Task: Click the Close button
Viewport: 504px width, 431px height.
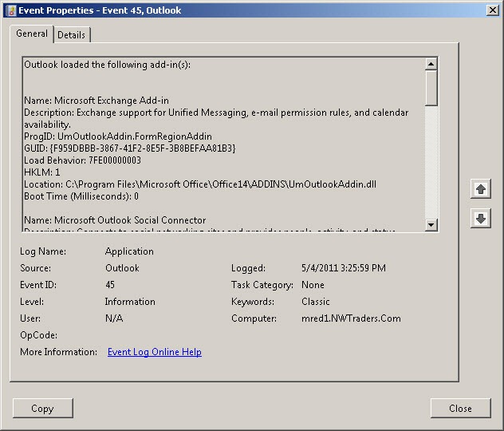Action: pyautogui.click(x=460, y=408)
